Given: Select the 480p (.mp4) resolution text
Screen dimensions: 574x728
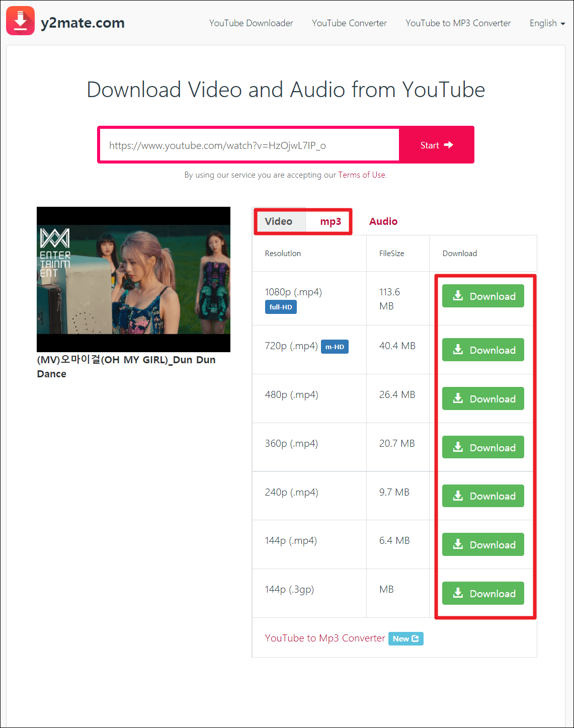Looking at the screenshot, I should coord(292,394).
